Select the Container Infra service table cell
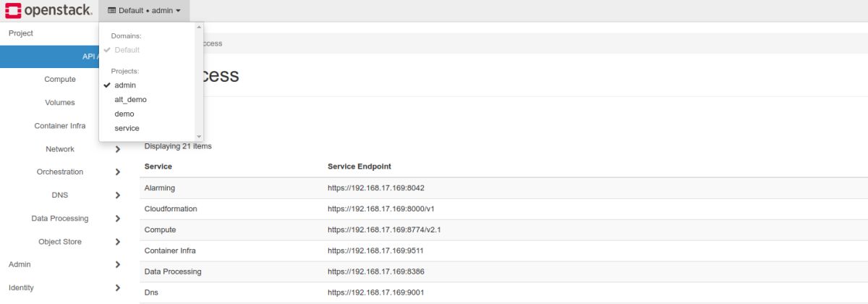 click(170, 251)
